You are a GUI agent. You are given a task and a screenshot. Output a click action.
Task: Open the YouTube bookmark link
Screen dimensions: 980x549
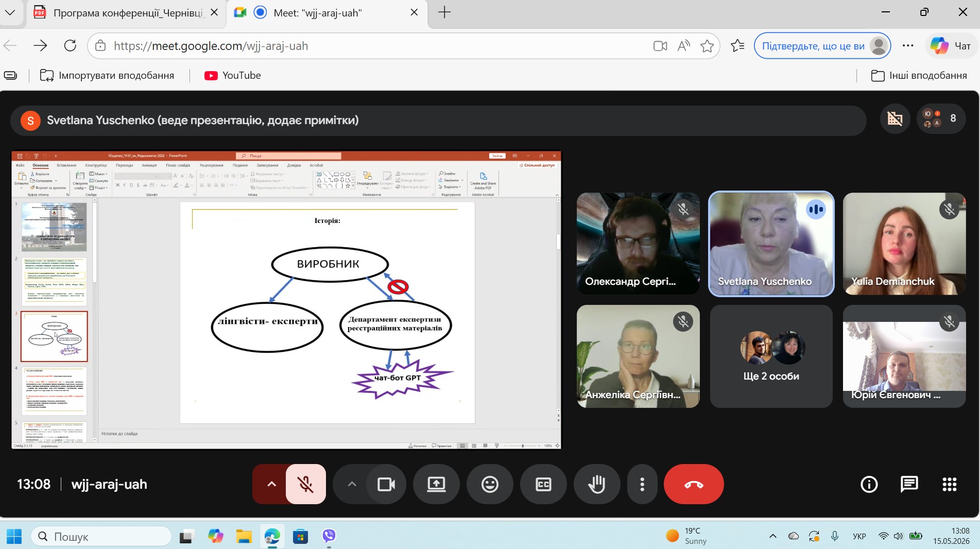pos(233,75)
